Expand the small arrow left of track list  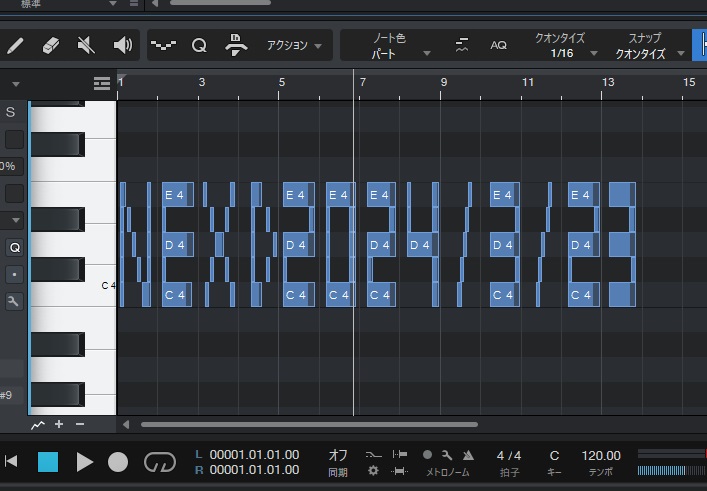point(16,84)
